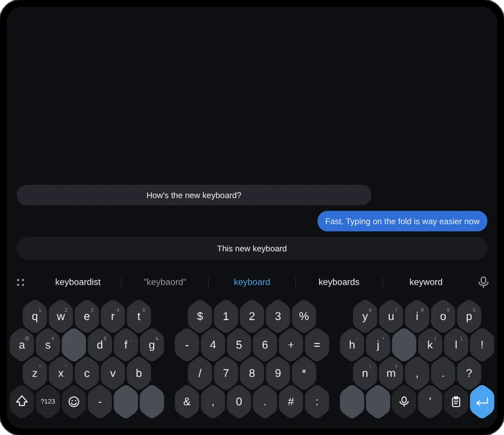The width and height of the screenshot is (504, 435).
Task: Choose the "keyboardist" suggestion
Action: (x=78, y=282)
